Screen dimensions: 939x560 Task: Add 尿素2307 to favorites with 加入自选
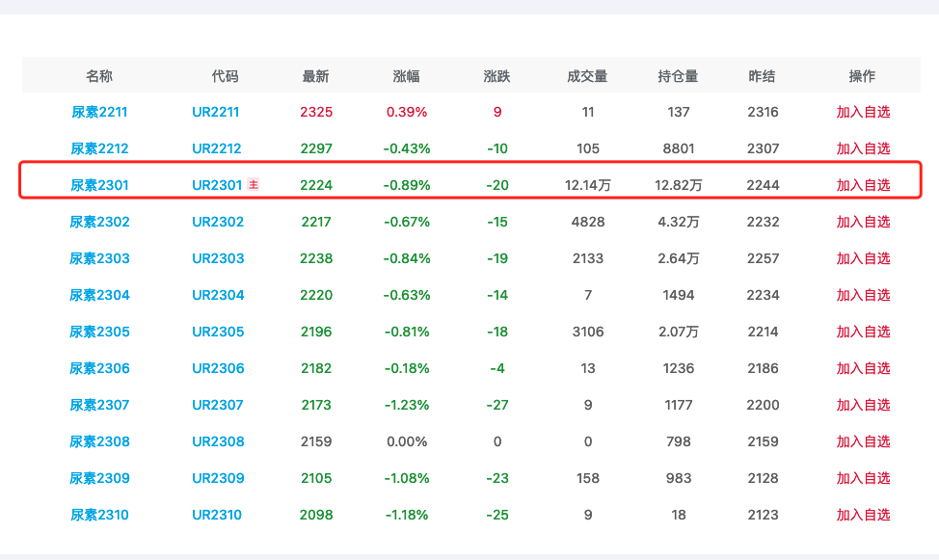[863, 405]
